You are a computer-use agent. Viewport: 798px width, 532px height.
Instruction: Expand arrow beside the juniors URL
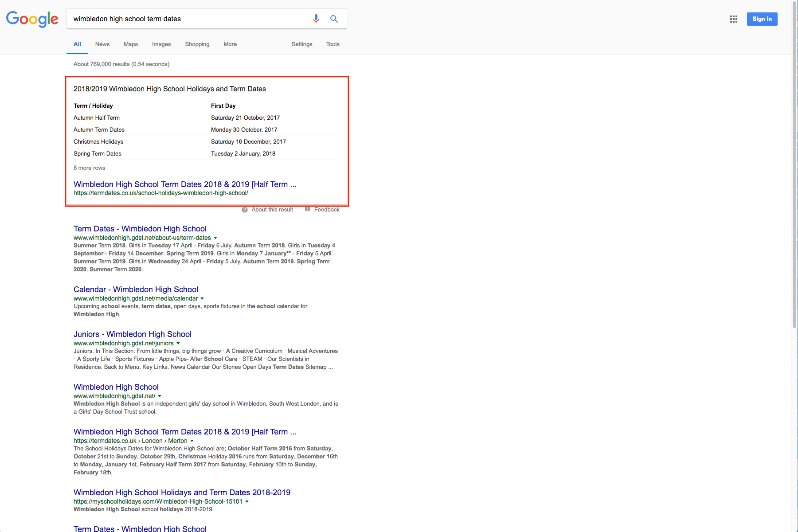[x=178, y=344]
